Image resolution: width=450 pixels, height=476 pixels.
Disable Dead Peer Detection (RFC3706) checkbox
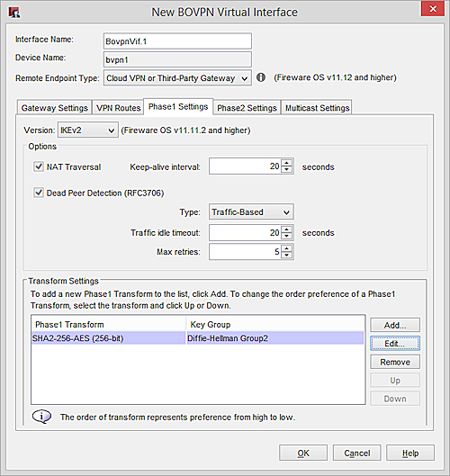39,193
